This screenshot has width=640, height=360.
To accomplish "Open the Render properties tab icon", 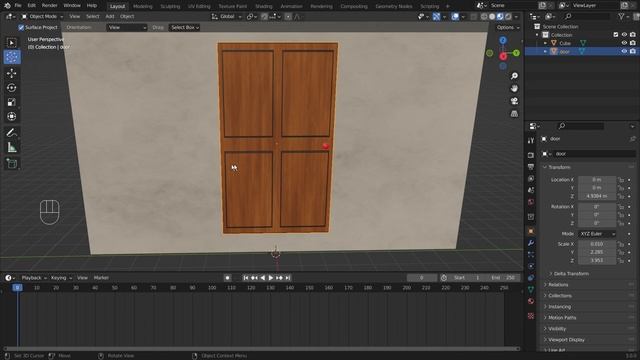I will coord(531,155).
